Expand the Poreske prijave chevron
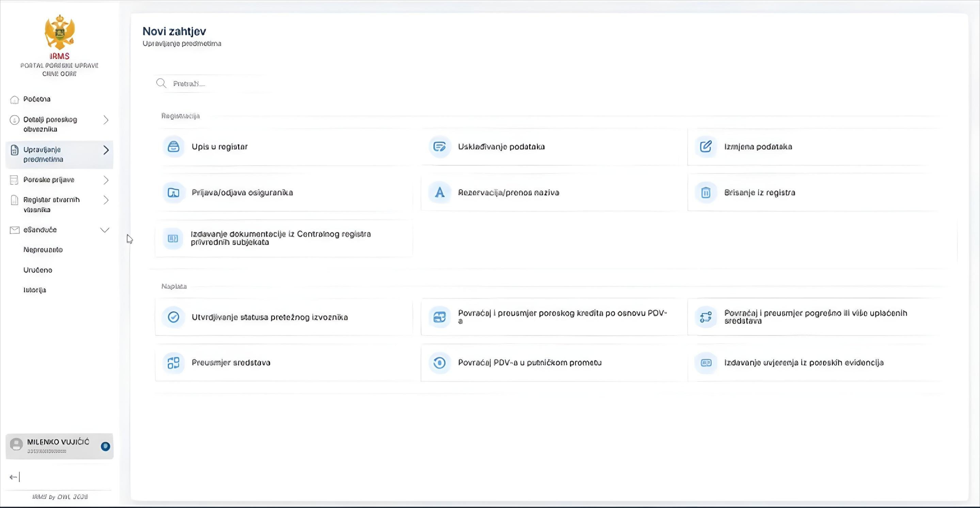980x508 pixels. 106,180
